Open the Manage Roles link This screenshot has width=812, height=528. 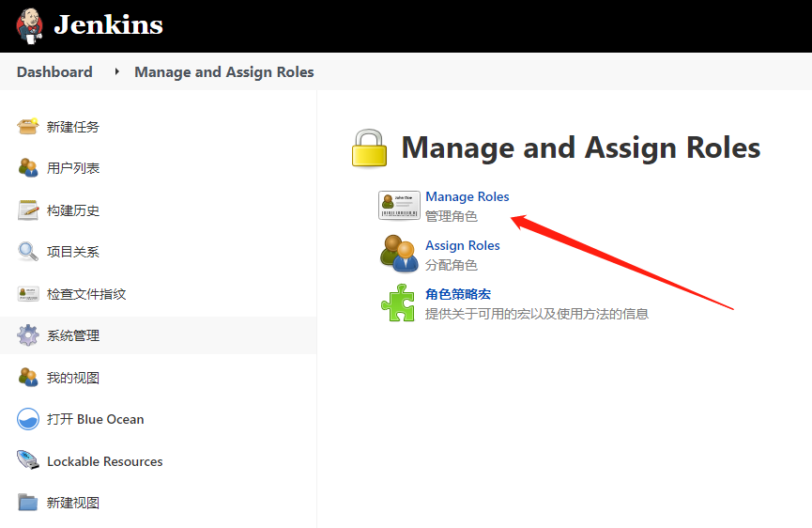click(x=467, y=196)
